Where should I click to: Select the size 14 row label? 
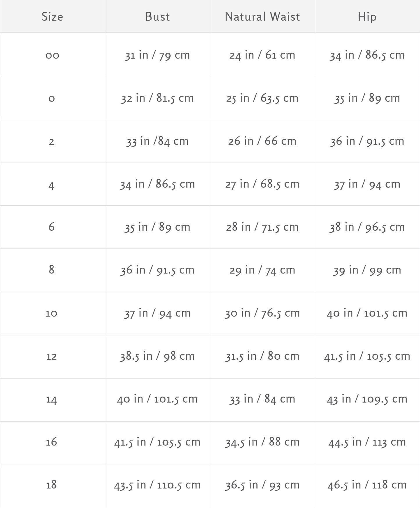(x=51, y=399)
